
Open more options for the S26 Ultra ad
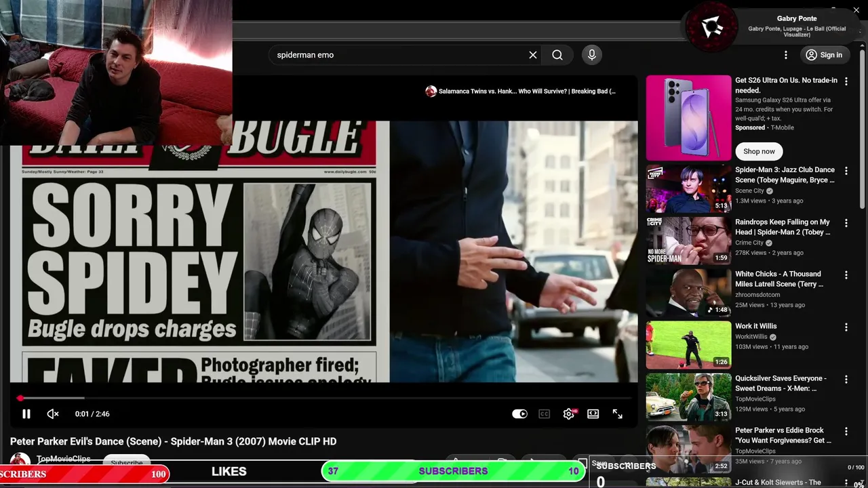[x=846, y=81]
